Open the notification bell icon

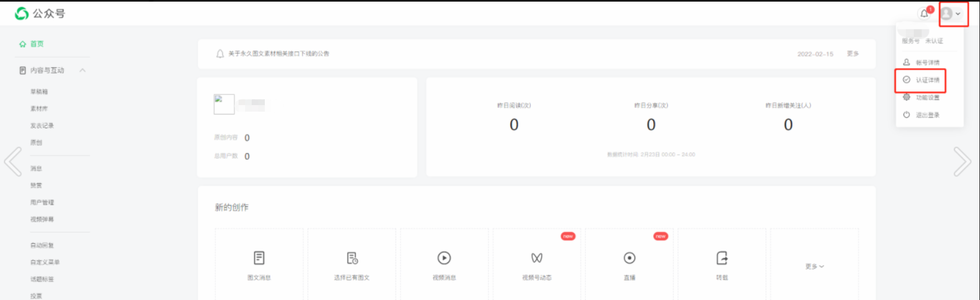(x=924, y=14)
